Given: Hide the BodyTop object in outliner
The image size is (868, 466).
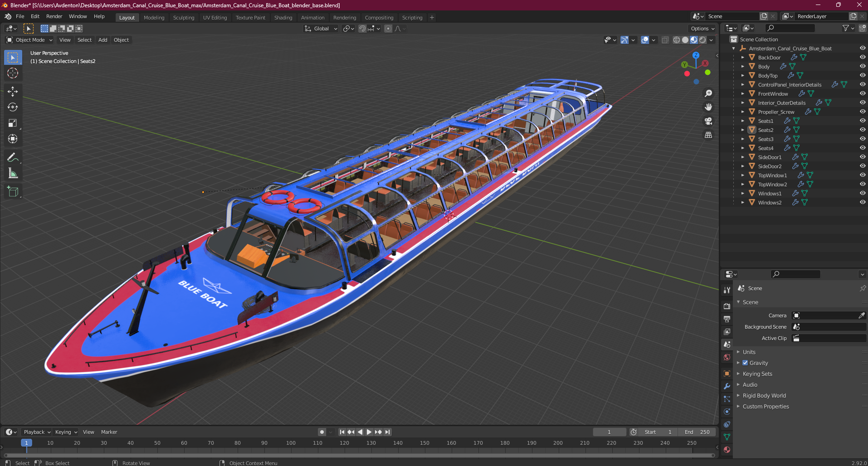Looking at the screenshot, I should (x=863, y=76).
